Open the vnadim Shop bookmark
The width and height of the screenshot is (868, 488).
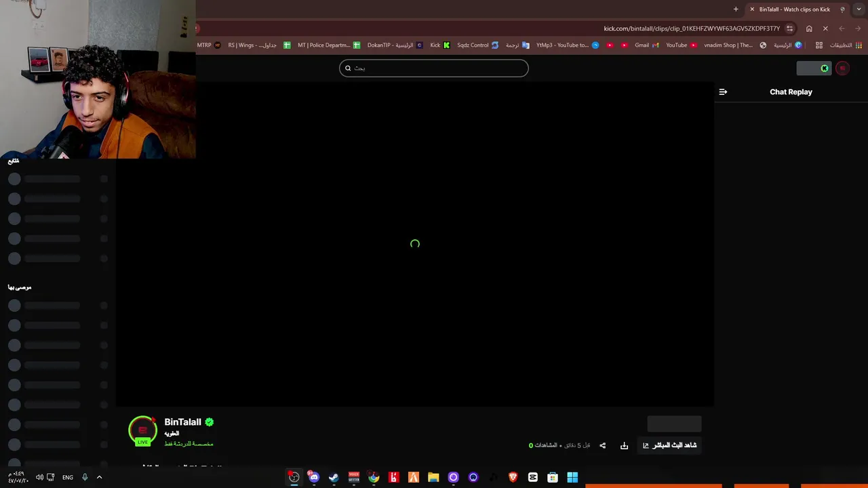735,45
